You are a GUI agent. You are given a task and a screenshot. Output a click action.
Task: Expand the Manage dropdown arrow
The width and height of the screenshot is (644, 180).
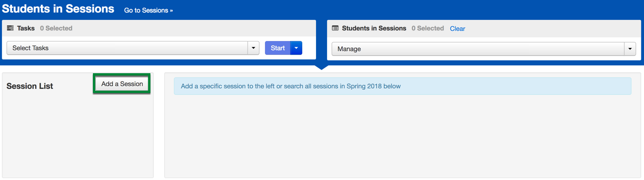point(630,49)
